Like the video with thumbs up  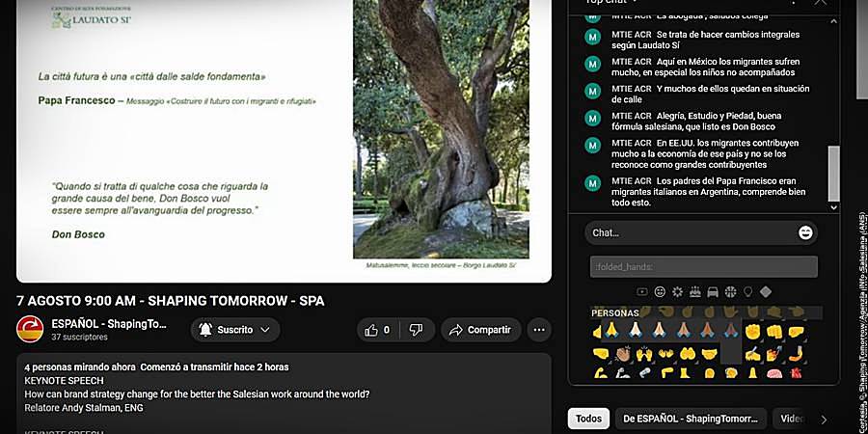click(x=377, y=330)
